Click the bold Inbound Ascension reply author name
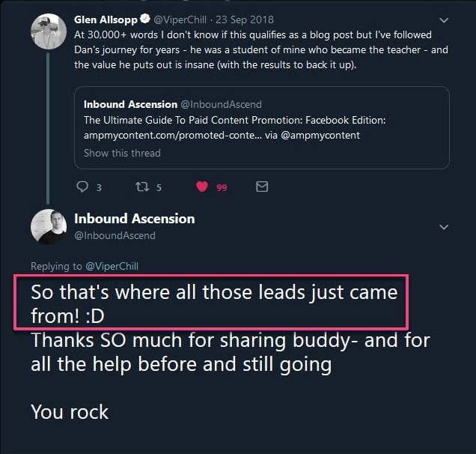 [134, 219]
